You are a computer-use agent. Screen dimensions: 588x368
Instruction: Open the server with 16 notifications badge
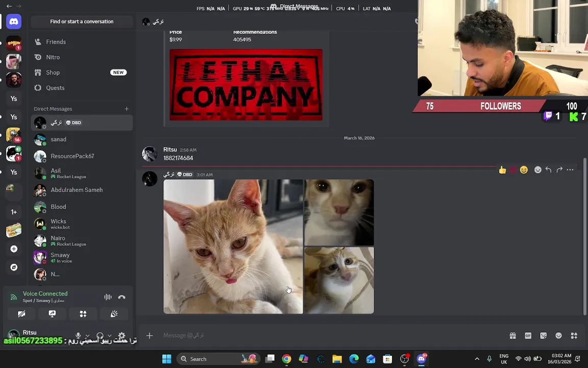pos(14,135)
